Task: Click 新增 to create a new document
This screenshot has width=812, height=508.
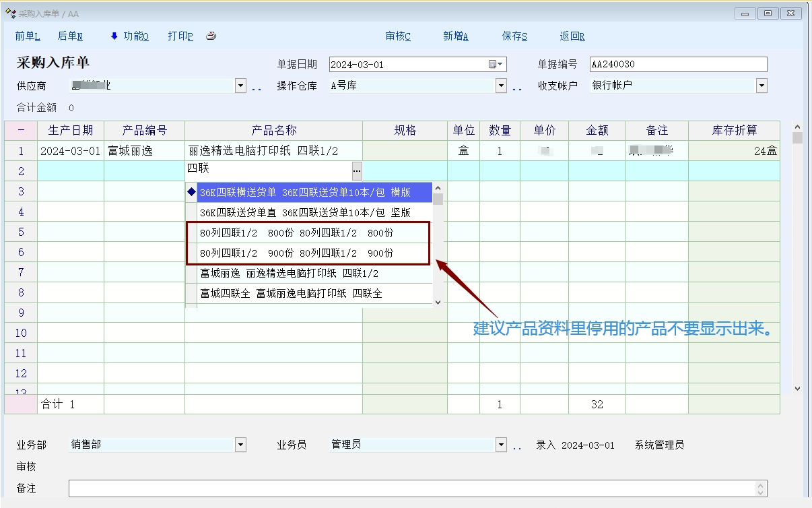Action: (x=456, y=36)
